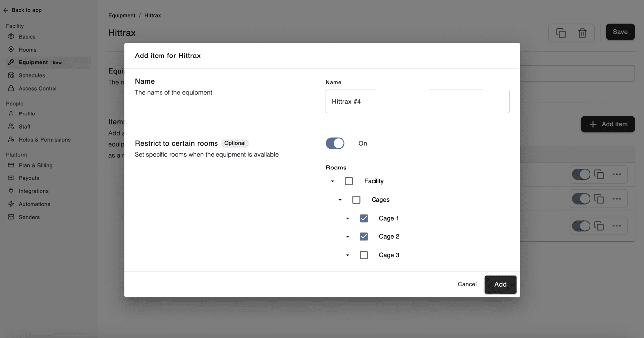Toggle the third item row switch
The height and width of the screenshot is (338, 644).
[581, 226]
